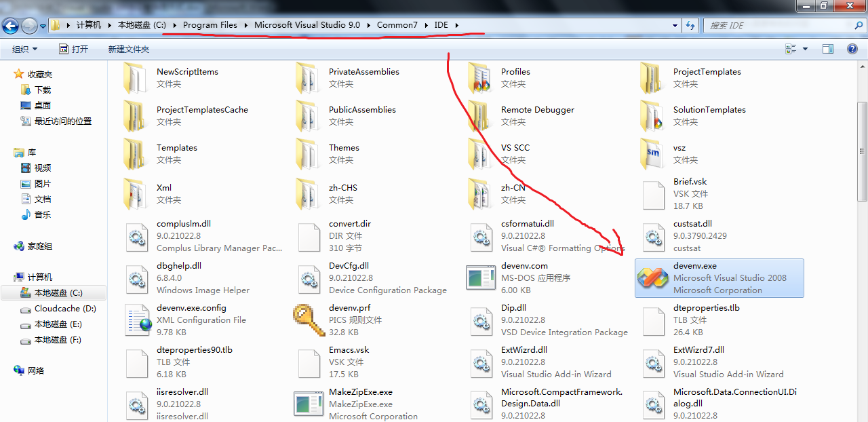Select the devenv.exe Visual Studio 2008 icon
Viewport: 868px width, 422px height.
pos(653,278)
